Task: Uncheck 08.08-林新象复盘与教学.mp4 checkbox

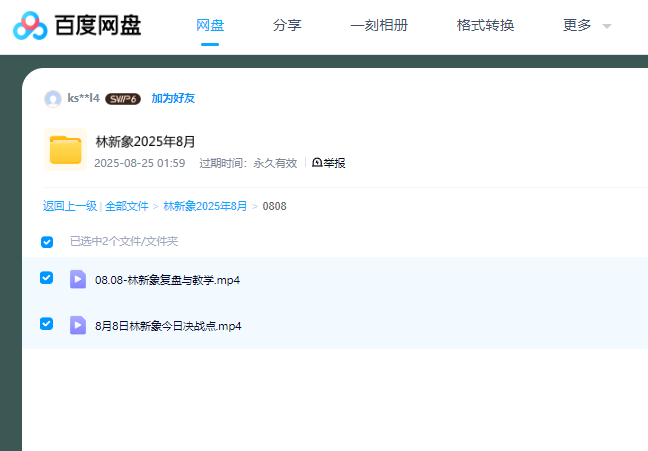Action: coord(47,278)
